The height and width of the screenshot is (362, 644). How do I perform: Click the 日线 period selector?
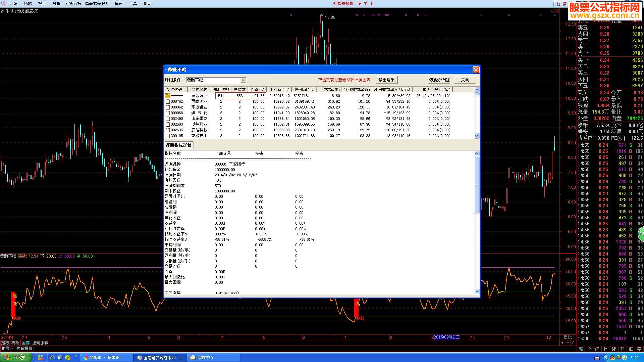pos(568,337)
